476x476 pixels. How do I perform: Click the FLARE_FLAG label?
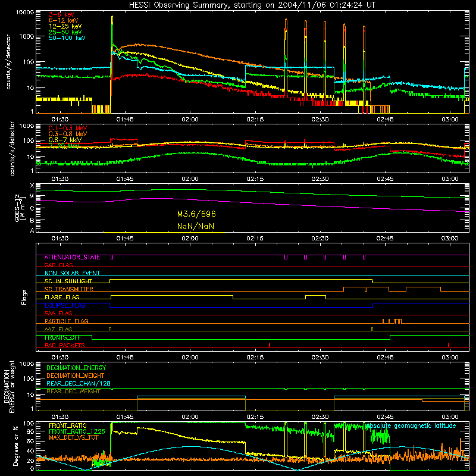pos(62,297)
